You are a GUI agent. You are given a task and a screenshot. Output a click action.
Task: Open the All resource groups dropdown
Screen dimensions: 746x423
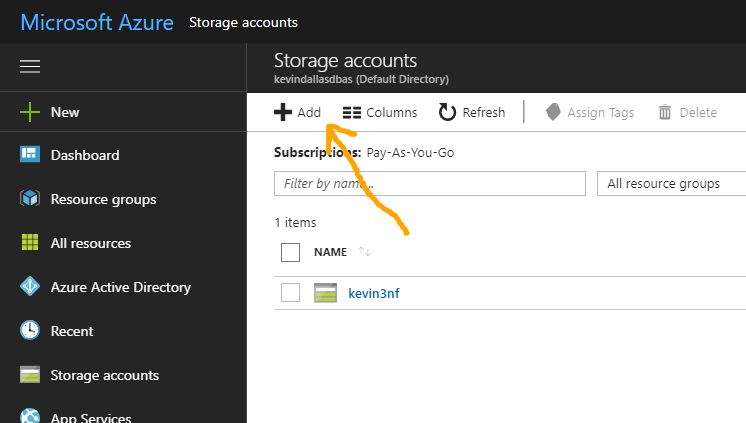tap(671, 183)
